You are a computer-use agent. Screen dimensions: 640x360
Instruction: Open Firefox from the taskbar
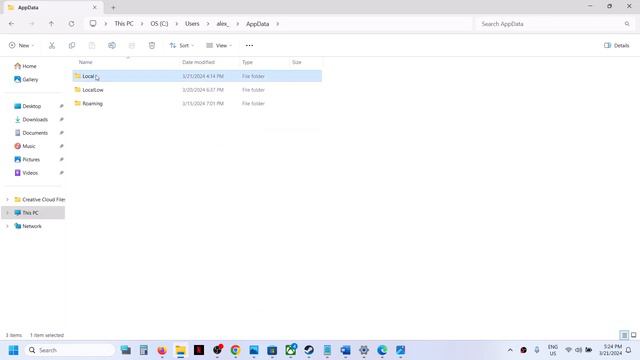point(162,350)
